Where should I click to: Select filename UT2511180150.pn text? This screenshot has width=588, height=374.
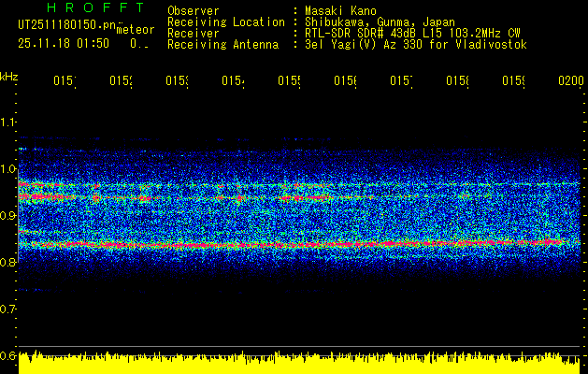pos(66,24)
